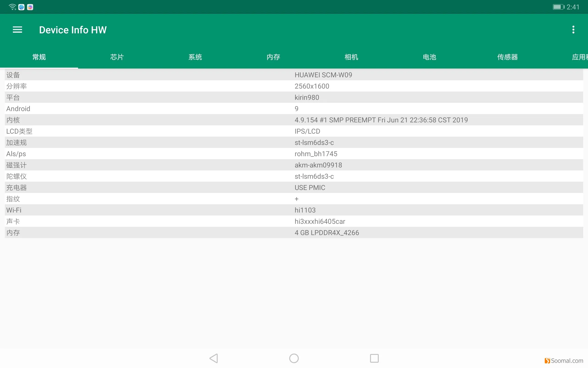The width and height of the screenshot is (588, 368).
Task: Tap the colorful notification icon in the status bar
Action: click(x=30, y=7)
